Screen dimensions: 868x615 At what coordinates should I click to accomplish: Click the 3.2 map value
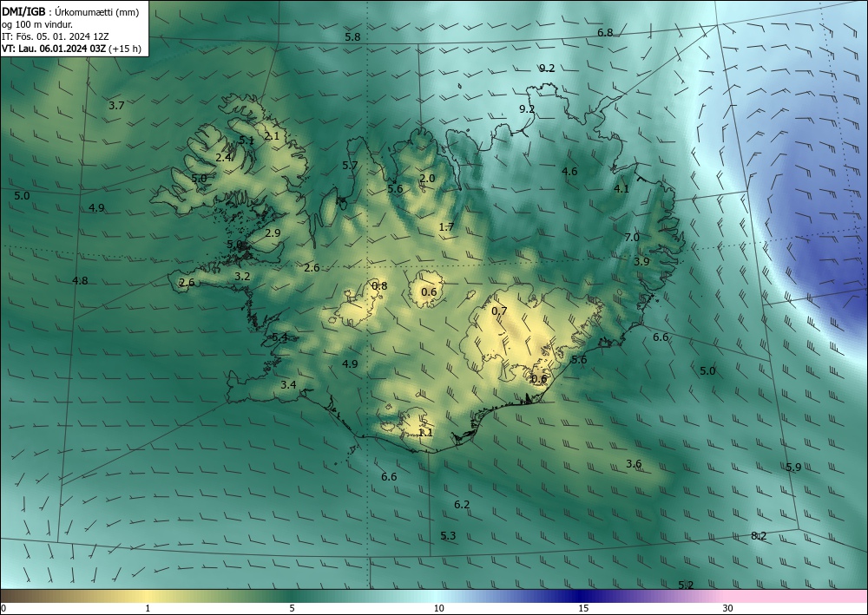(x=242, y=276)
